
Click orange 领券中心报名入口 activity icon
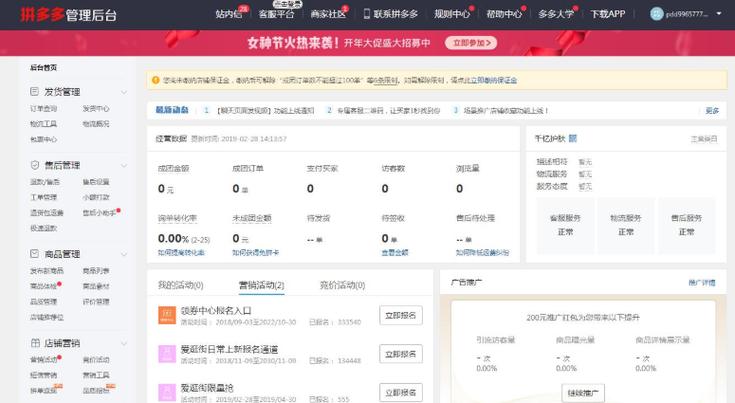tap(167, 315)
